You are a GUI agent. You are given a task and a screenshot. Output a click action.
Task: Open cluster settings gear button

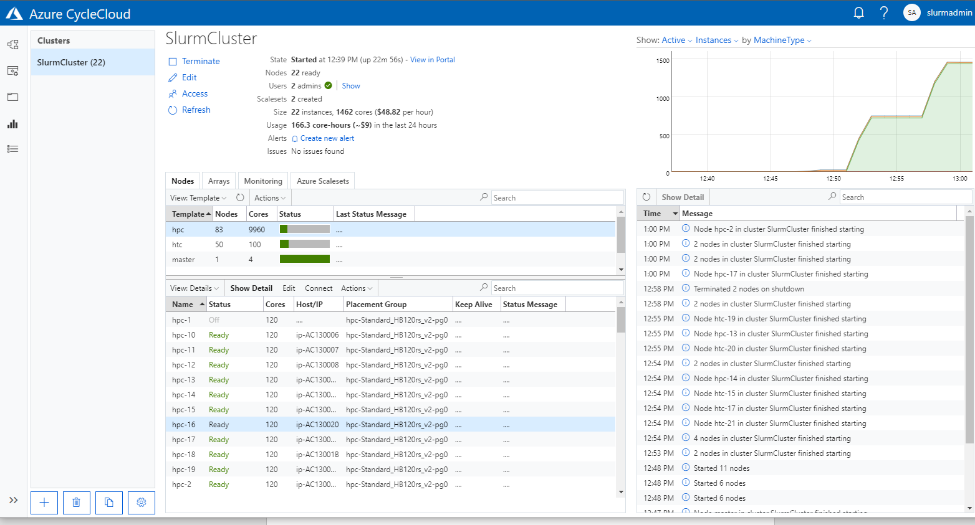[x=141, y=503]
